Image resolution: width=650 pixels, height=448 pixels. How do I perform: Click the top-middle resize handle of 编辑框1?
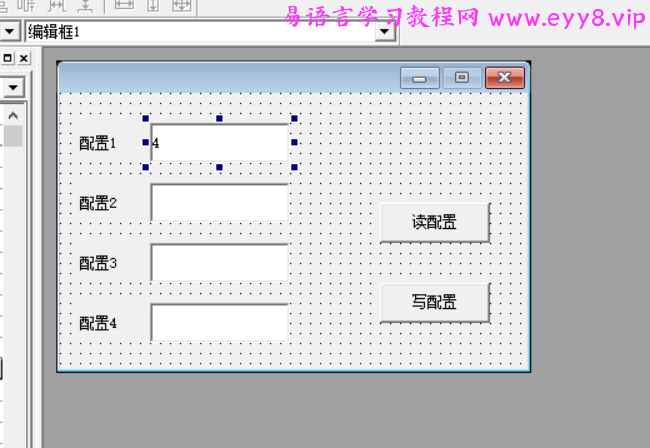point(219,119)
